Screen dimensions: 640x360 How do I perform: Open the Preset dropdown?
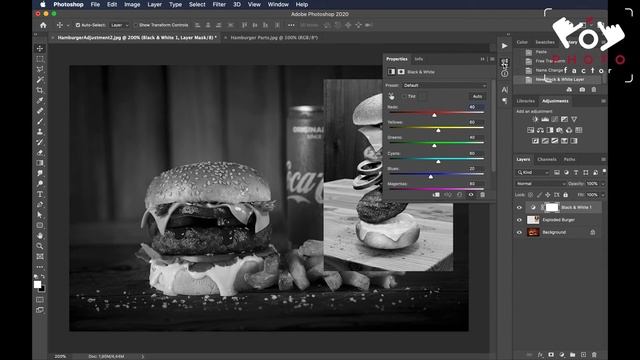click(x=444, y=85)
